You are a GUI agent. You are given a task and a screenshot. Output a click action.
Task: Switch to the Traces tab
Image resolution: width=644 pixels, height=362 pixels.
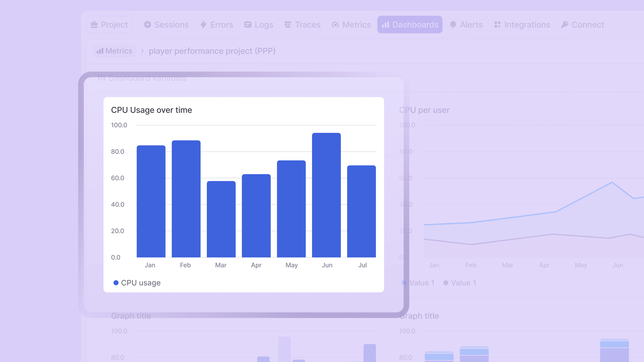pyautogui.click(x=307, y=24)
